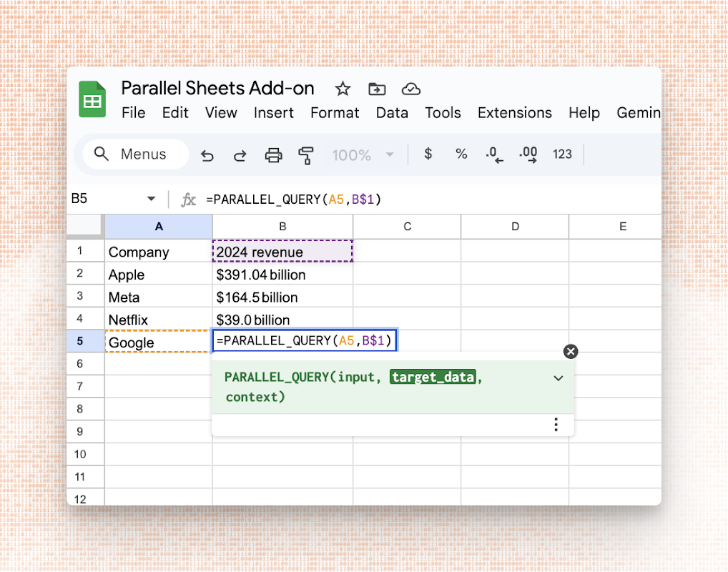Click the Netflix cell

coord(159,320)
